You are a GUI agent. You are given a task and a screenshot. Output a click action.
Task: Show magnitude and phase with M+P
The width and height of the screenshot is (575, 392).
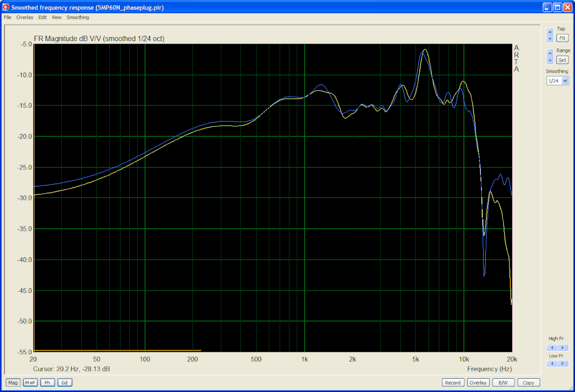[x=30, y=383]
